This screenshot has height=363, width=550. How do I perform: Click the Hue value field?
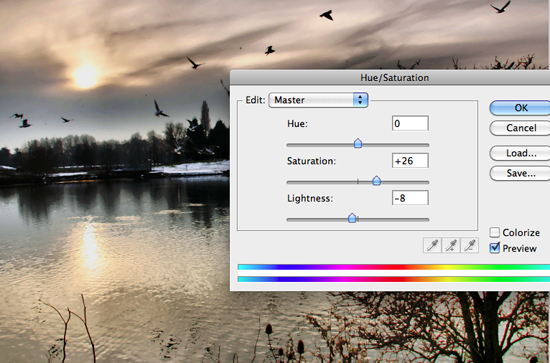(x=410, y=123)
